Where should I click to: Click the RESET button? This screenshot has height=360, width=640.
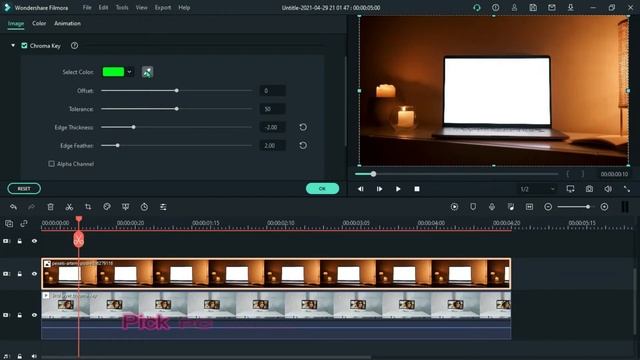point(24,189)
